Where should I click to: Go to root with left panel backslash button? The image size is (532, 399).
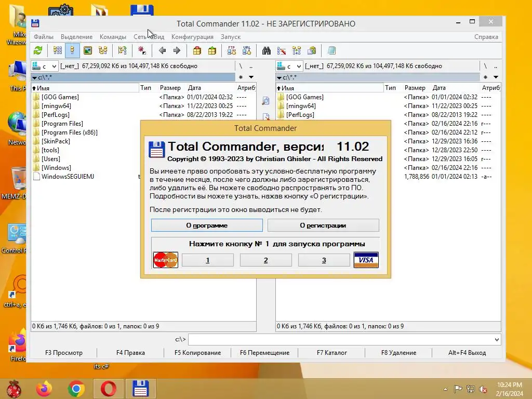coord(241,66)
